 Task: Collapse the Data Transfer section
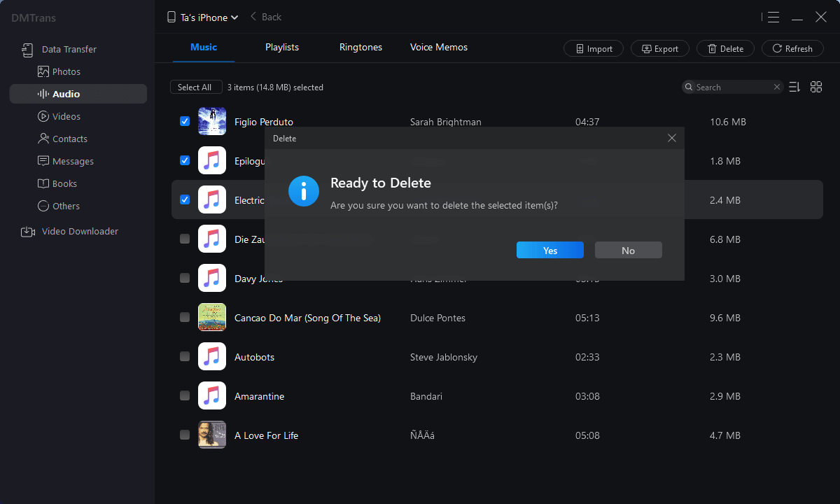pos(69,49)
